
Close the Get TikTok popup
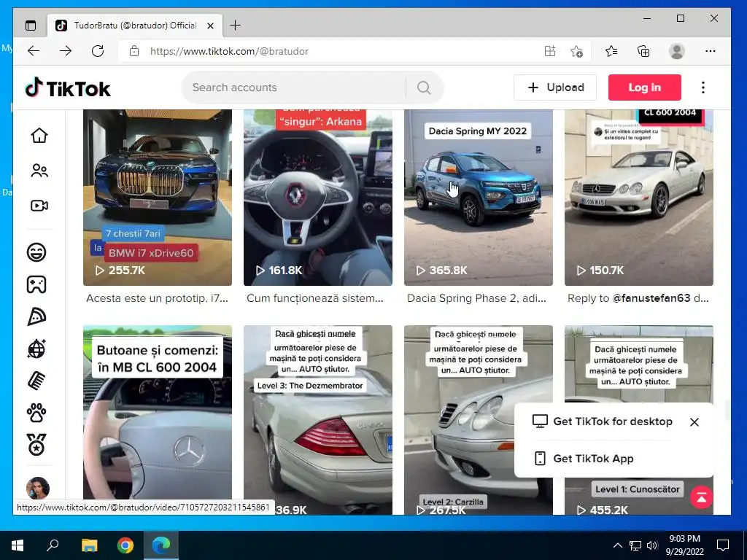pos(694,422)
